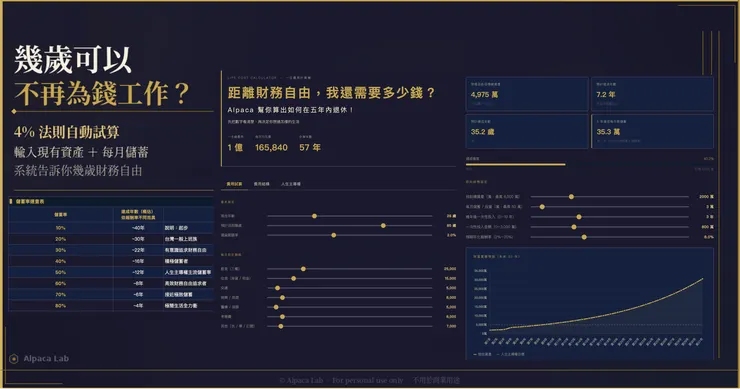Screen dimensions: 740x389
Task: Click the 7.2 年 summary card
Action: pos(652,94)
